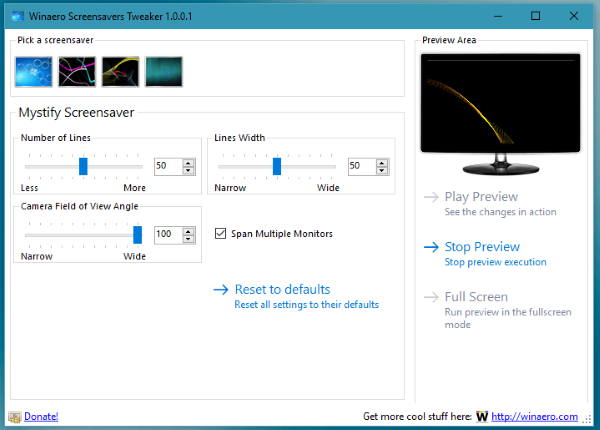Choose the teal Aurora screensaver thumbnail
The width and height of the screenshot is (600, 430).
point(164,72)
